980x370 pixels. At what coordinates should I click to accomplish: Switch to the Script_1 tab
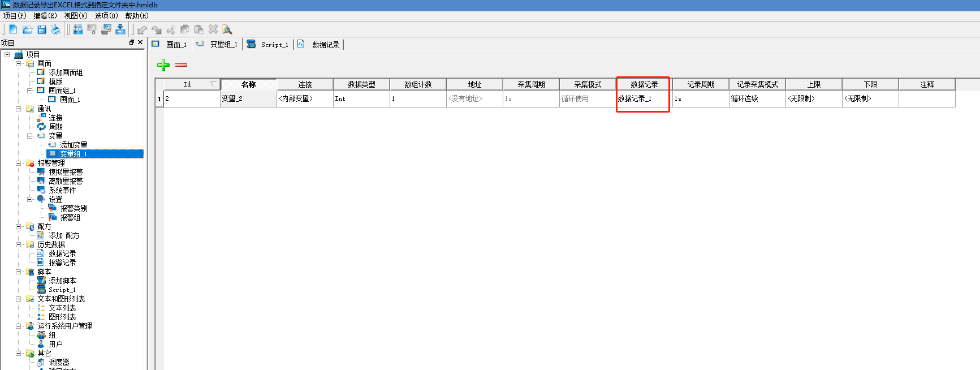[268, 44]
